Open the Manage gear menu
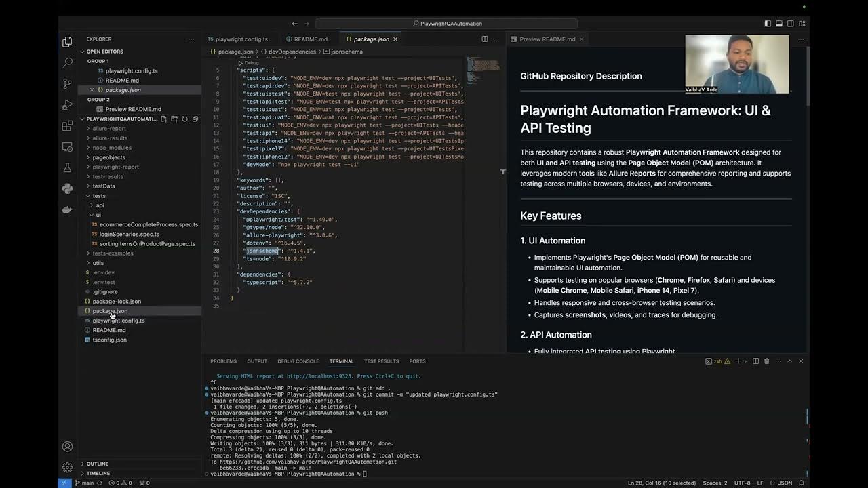This screenshot has height=488, width=868. point(67,468)
